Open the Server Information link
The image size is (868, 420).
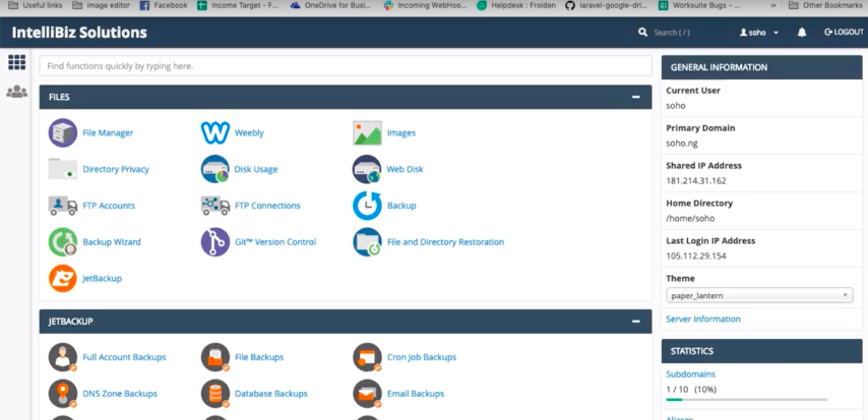pos(703,319)
